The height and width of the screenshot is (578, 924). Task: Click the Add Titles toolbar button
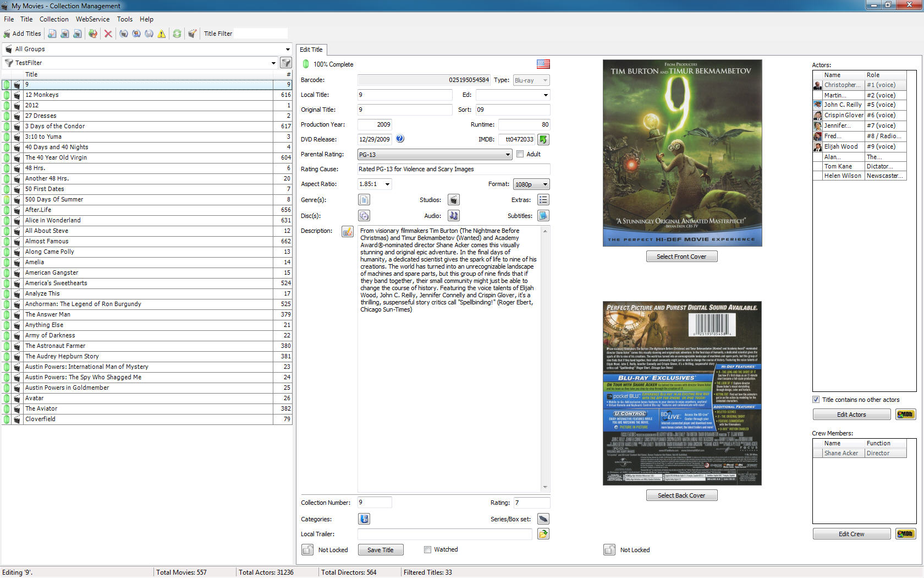click(x=23, y=34)
